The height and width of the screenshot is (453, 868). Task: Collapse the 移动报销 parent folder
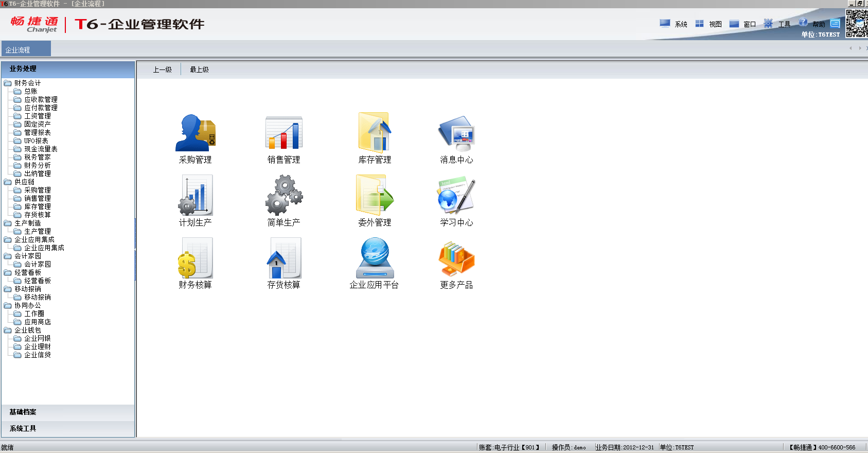[22, 289]
